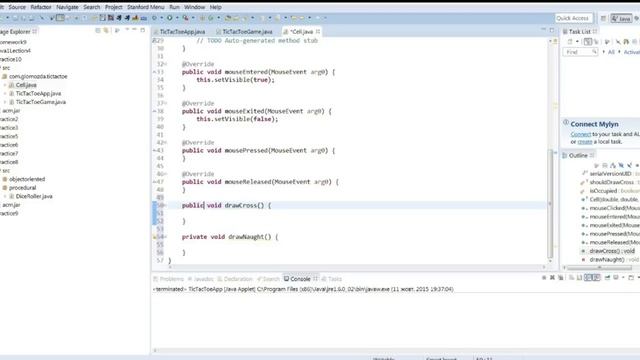The height and width of the screenshot is (360, 640).
Task: Collapse mouseExited method at line 37
Action: tap(165, 103)
